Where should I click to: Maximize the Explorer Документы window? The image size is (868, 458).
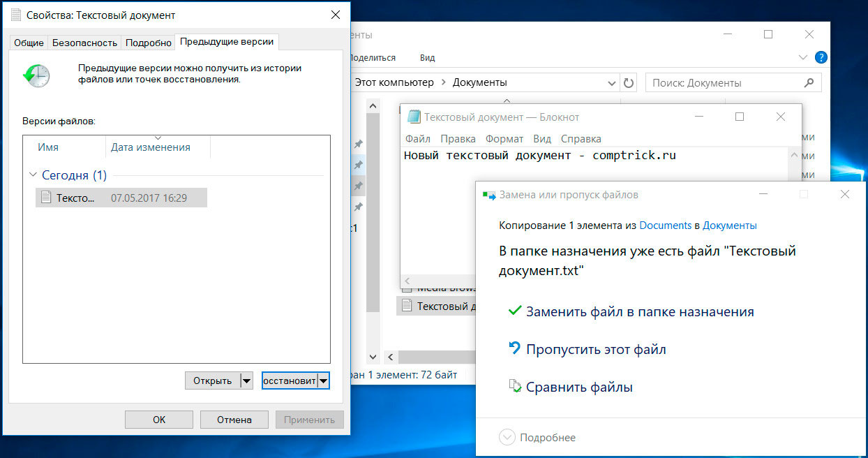768,34
